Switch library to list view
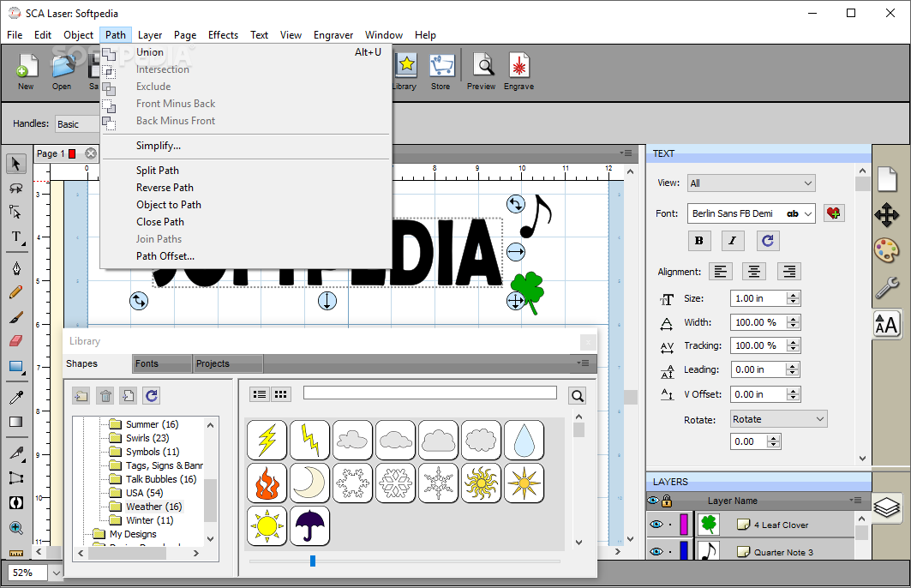Viewport: 911px width, 588px height. click(x=260, y=394)
